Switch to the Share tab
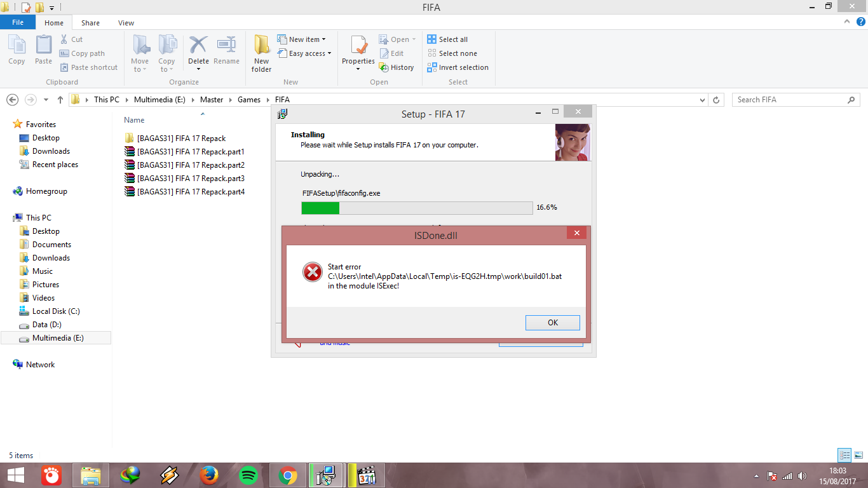868x488 pixels. pyautogui.click(x=90, y=23)
